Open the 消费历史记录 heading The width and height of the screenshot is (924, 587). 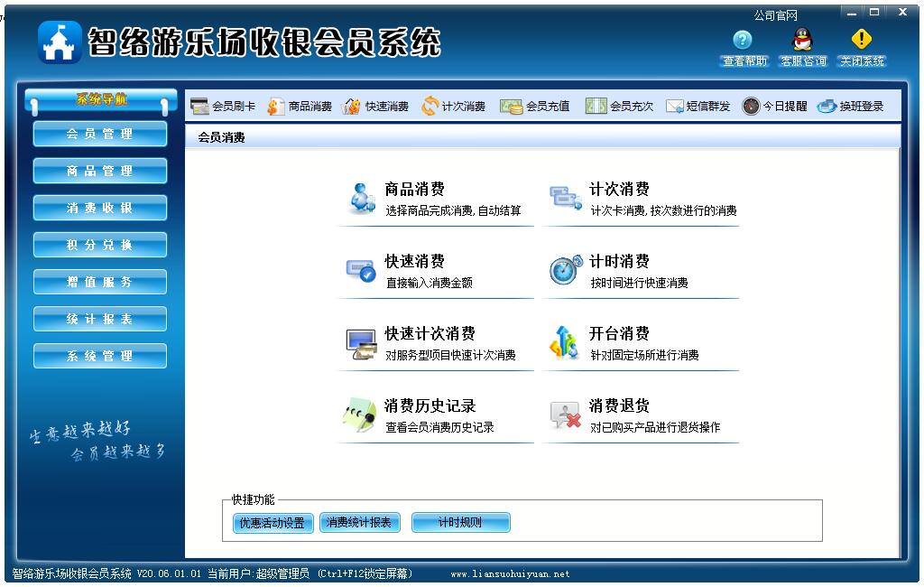(x=430, y=405)
